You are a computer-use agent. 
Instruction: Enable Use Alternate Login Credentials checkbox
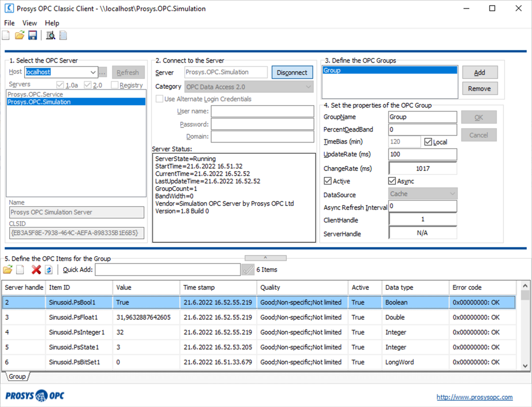coord(159,99)
